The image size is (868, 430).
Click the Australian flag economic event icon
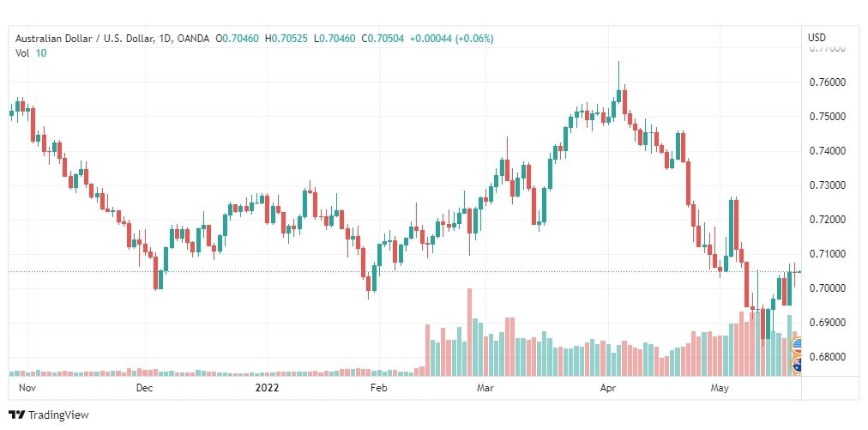pos(798,365)
